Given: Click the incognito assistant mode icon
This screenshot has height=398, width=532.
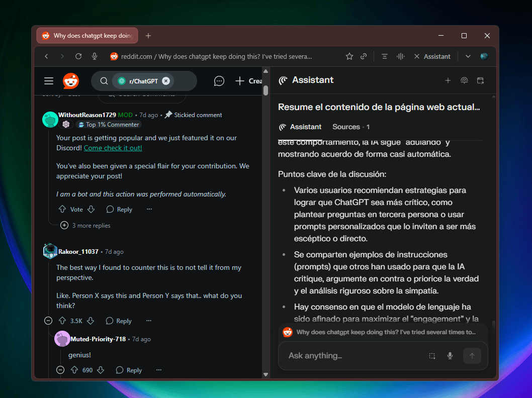Looking at the screenshot, I should click(x=464, y=80).
